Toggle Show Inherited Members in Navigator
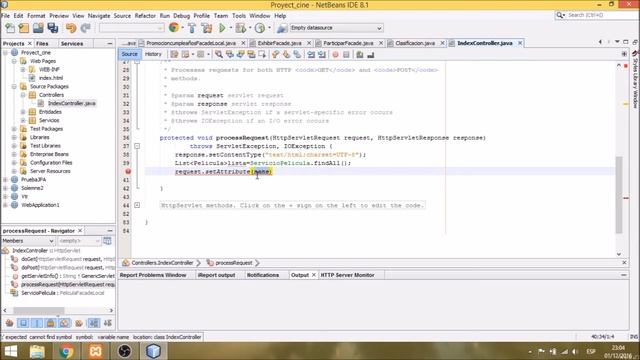This screenshot has height=360, width=640. pyautogui.click(x=9, y=323)
